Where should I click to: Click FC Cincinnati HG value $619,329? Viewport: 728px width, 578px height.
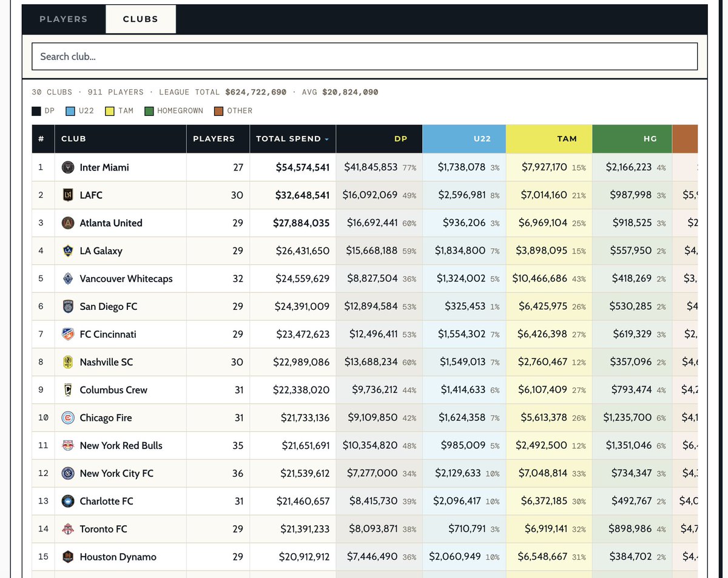pyautogui.click(x=631, y=334)
